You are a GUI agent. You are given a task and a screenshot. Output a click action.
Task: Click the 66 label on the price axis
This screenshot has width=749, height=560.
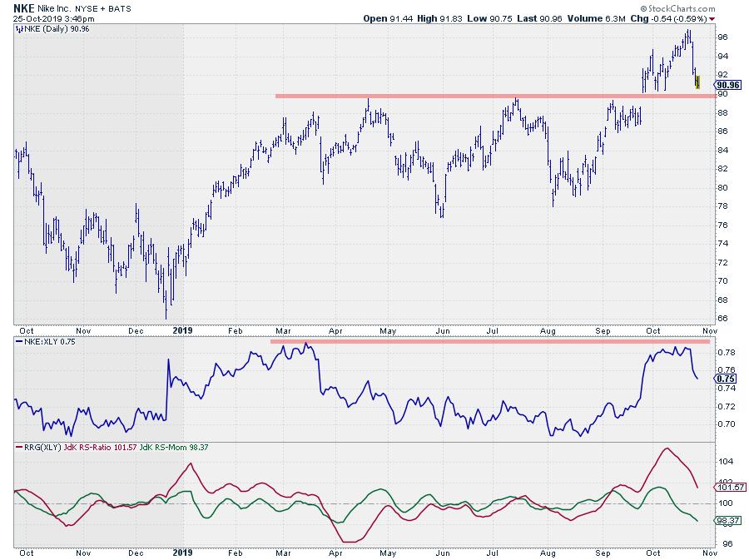(x=722, y=319)
